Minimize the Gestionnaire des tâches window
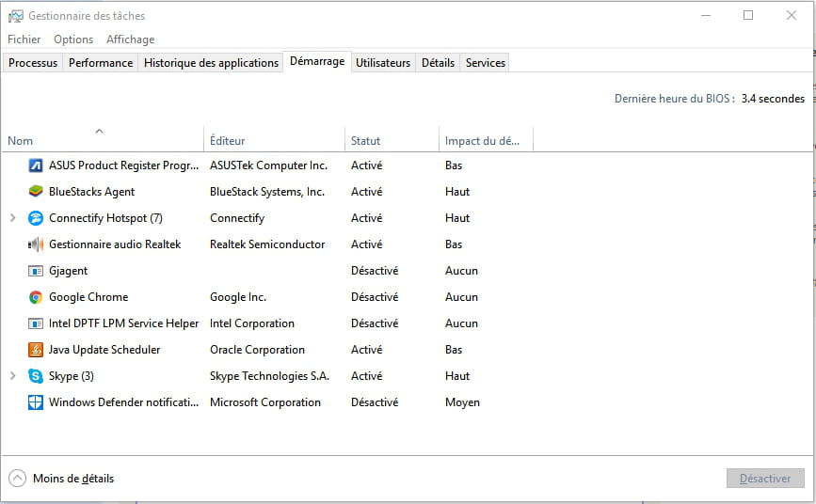Viewport: 816px width, 504px height. click(706, 16)
